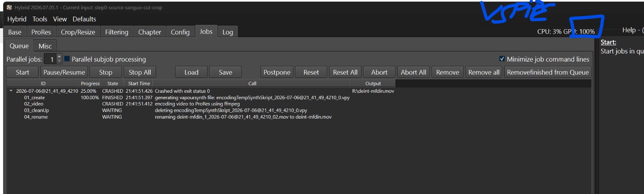Increase Parallel jobs with the up arrow
Image resolution: width=644 pixels, height=194 pixels.
point(59,57)
